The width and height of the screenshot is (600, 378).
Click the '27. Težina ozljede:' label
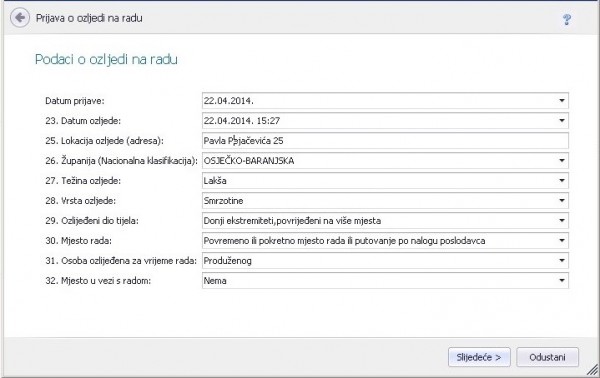click(83, 181)
